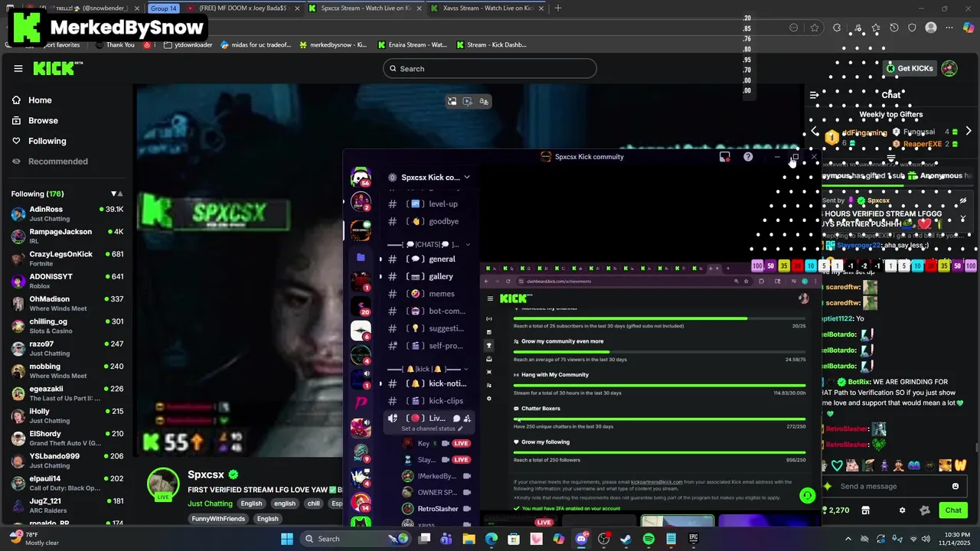Focus the Kick search box
Image resolution: width=980 pixels, height=551 pixels.
[x=490, y=69]
